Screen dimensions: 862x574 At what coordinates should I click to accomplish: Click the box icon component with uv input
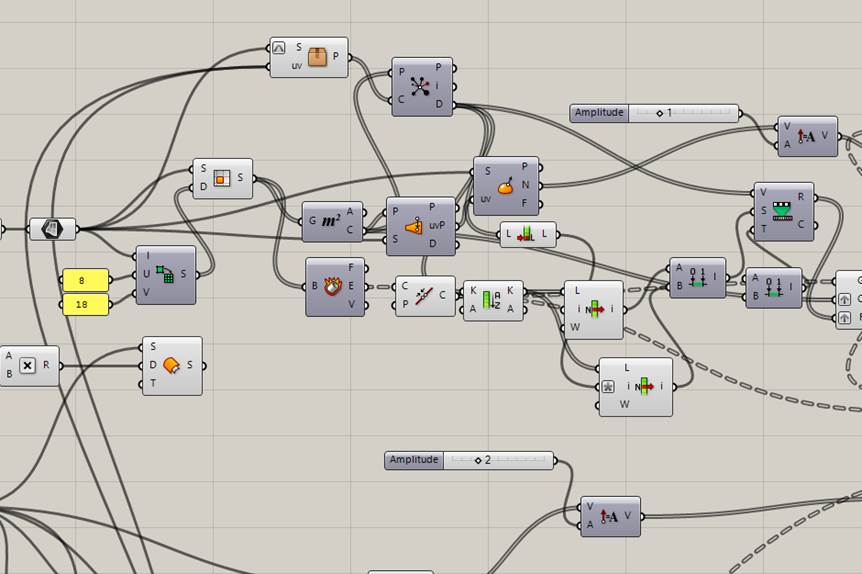(317, 57)
